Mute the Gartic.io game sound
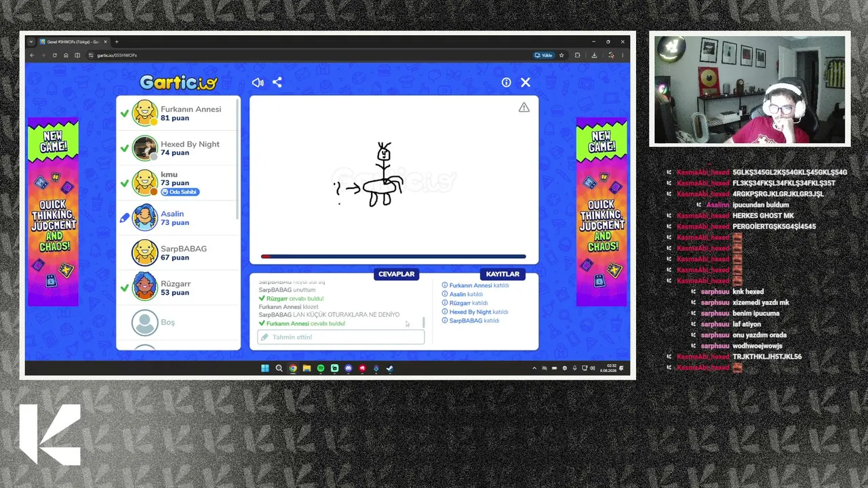This screenshot has width=868, height=488. (x=258, y=82)
